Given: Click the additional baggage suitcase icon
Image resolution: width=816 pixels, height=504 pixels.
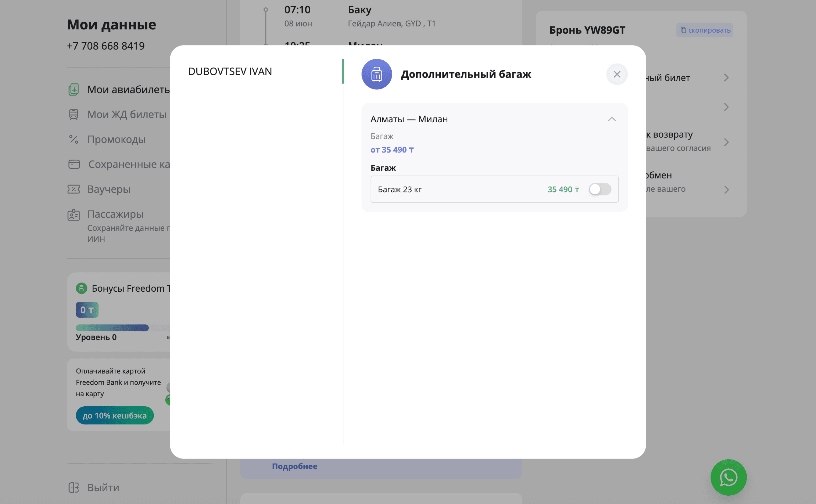Looking at the screenshot, I should pyautogui.click(x=377, y=74).
